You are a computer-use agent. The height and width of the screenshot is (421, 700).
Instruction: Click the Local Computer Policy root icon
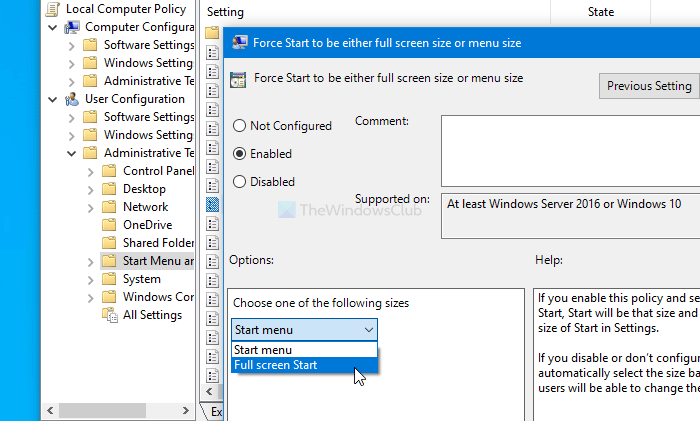coord(54,9)
